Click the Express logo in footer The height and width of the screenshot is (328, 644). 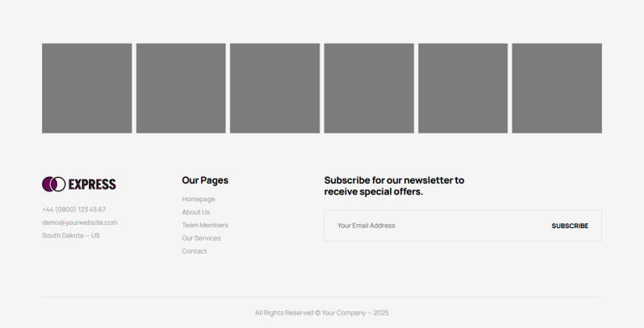click(x=79, y=185)
